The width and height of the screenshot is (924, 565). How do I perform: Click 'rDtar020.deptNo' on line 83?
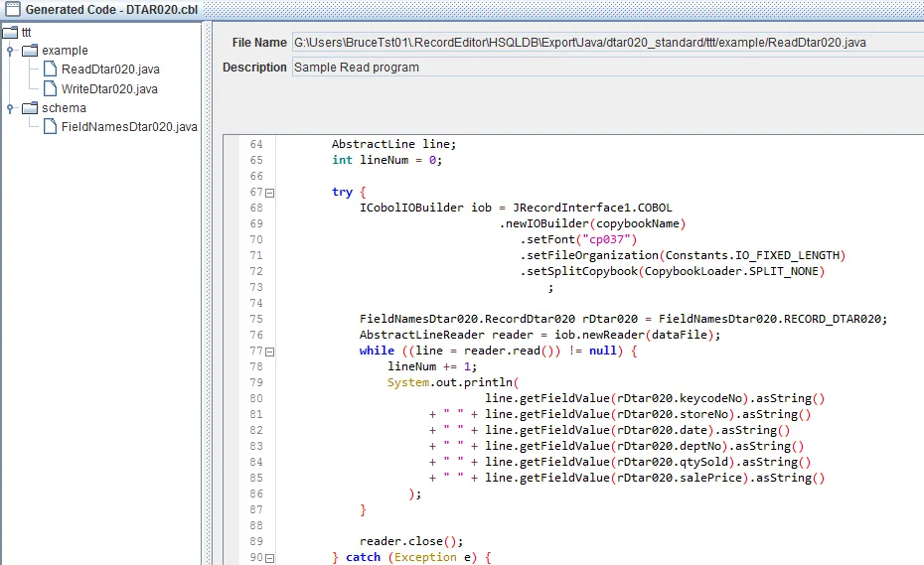[669, 446]
